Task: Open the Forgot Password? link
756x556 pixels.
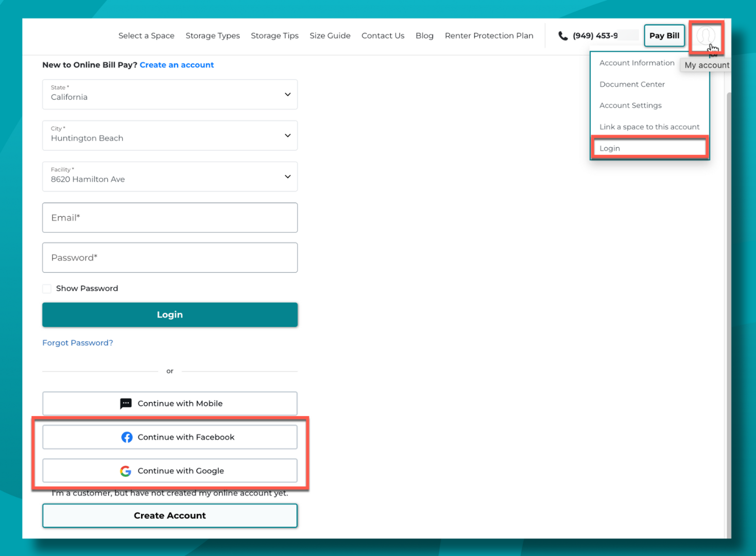Action: 78,343
